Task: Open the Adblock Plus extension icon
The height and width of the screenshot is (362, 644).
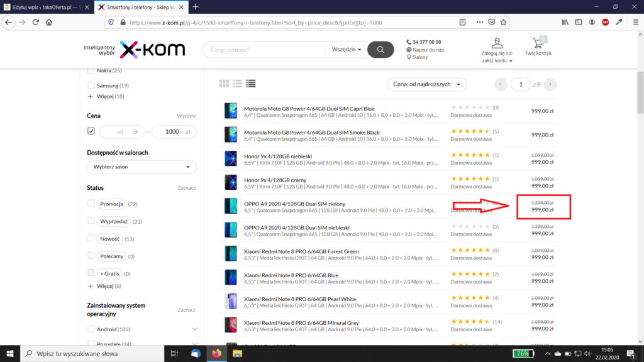Action: (606, 23)
